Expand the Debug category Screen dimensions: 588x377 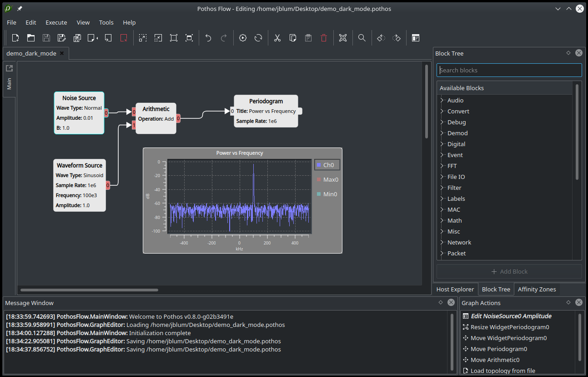click(442, 122)
